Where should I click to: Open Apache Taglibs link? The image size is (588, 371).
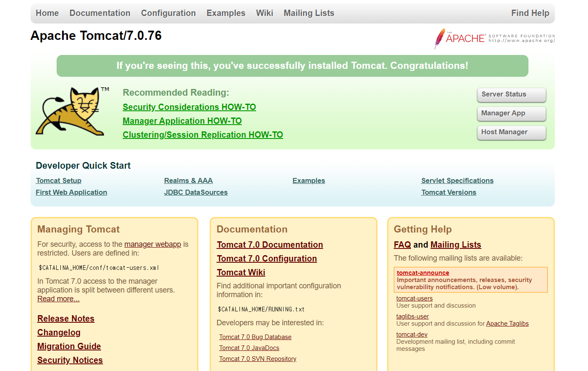click(507, 324)
